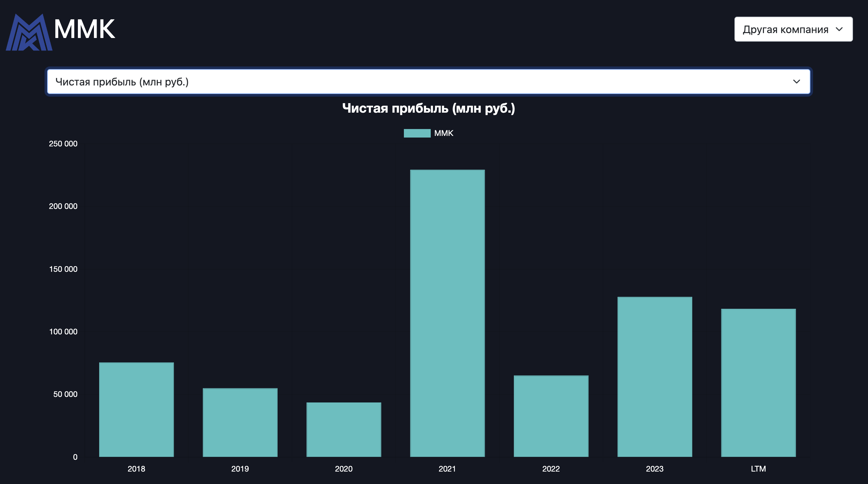Click the '2023' x-axis label
The height and width of the screenshot is (484, 868).
tap(654, 469)
